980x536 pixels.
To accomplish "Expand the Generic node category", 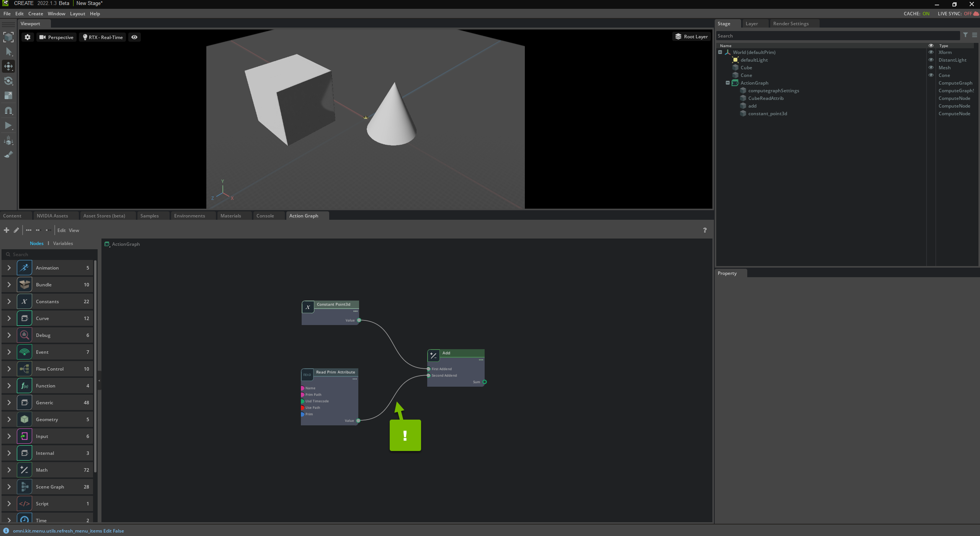I will 9,402.
